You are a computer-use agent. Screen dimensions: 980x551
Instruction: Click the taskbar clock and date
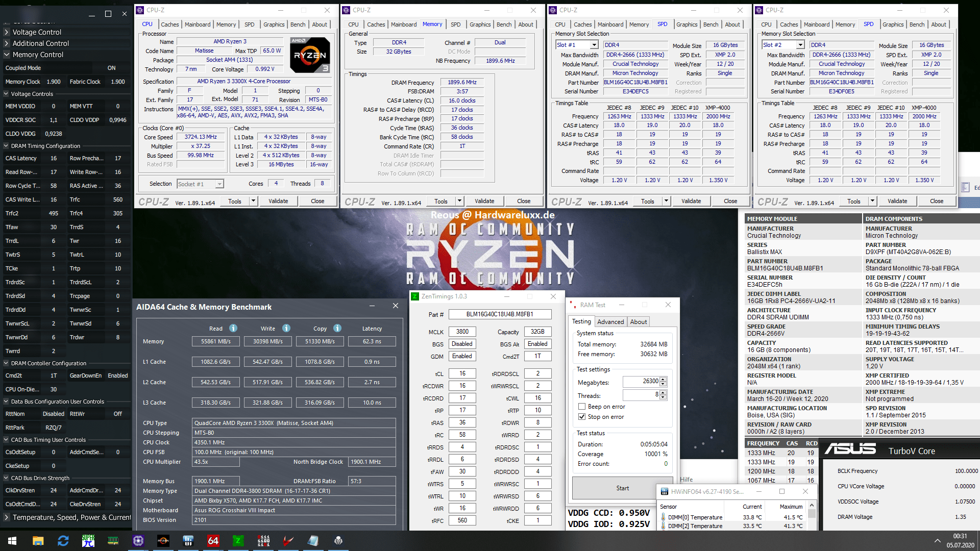click(x=960, y=541)
